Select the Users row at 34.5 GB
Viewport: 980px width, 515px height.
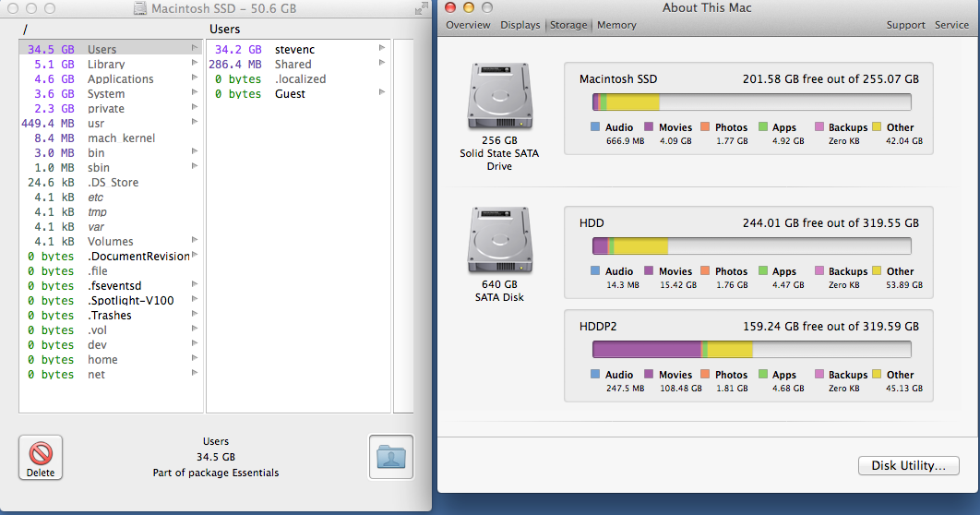coord(111,49)
